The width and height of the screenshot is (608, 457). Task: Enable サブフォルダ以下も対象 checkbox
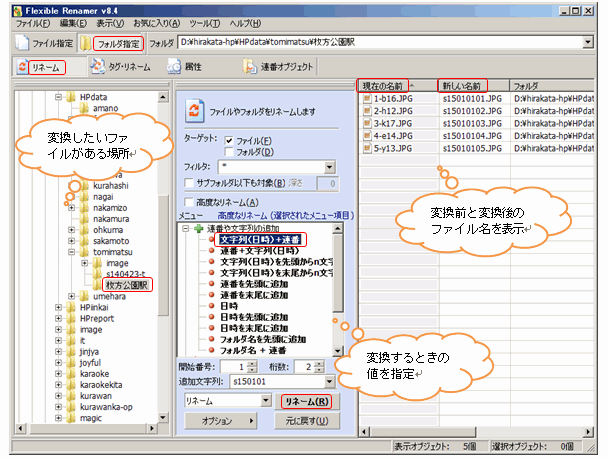click(x=188, y=182)
